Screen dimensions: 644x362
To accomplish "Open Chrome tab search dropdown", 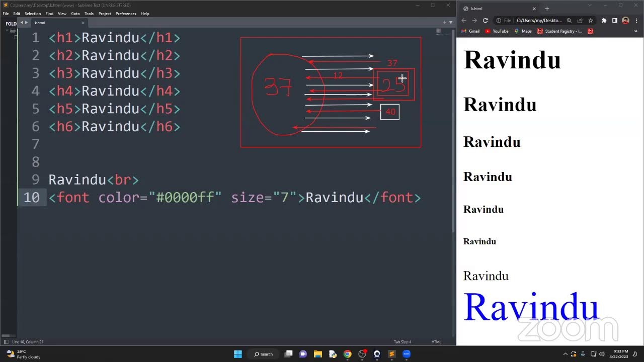I will click(590, 5).
